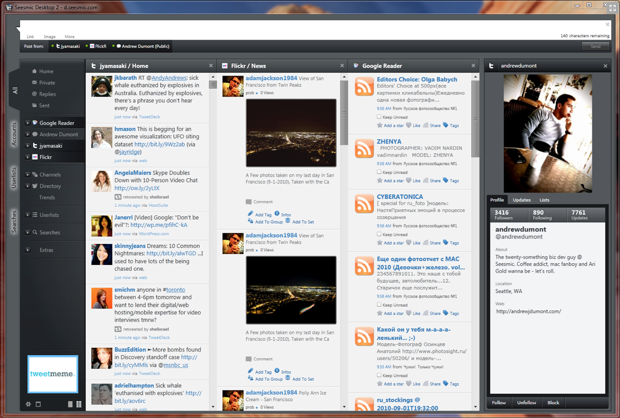Image resolution: width=620 pixels, height=418 pixels.
Task: Select vertical Accounts tab on left edge
Action: (x=14, y=134)
